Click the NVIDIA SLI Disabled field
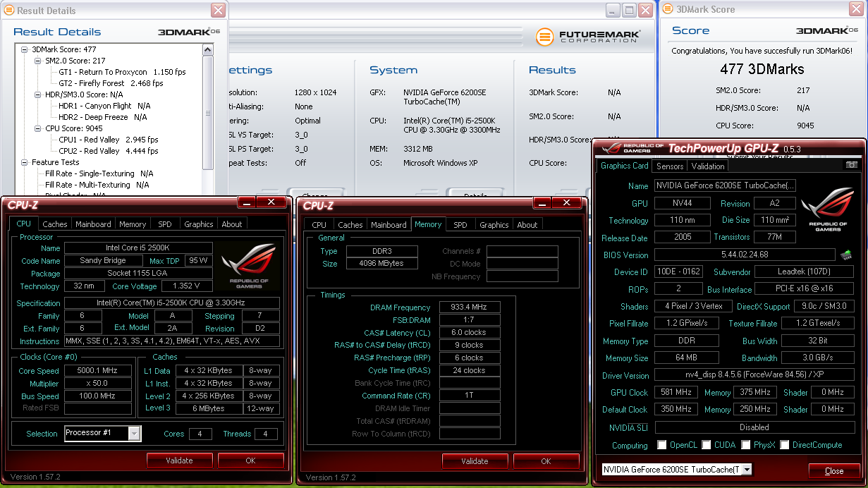868x488 pixels. (x=754, y=427)
